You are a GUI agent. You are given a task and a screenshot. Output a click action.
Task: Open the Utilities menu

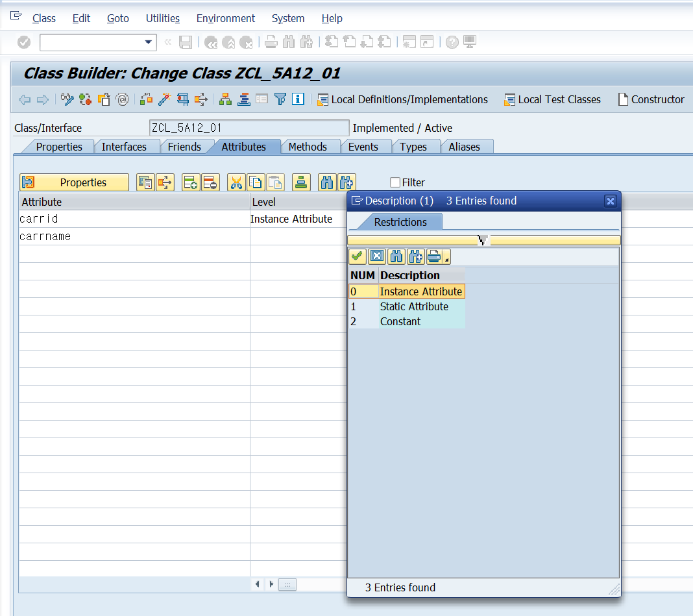pos(163,18)
